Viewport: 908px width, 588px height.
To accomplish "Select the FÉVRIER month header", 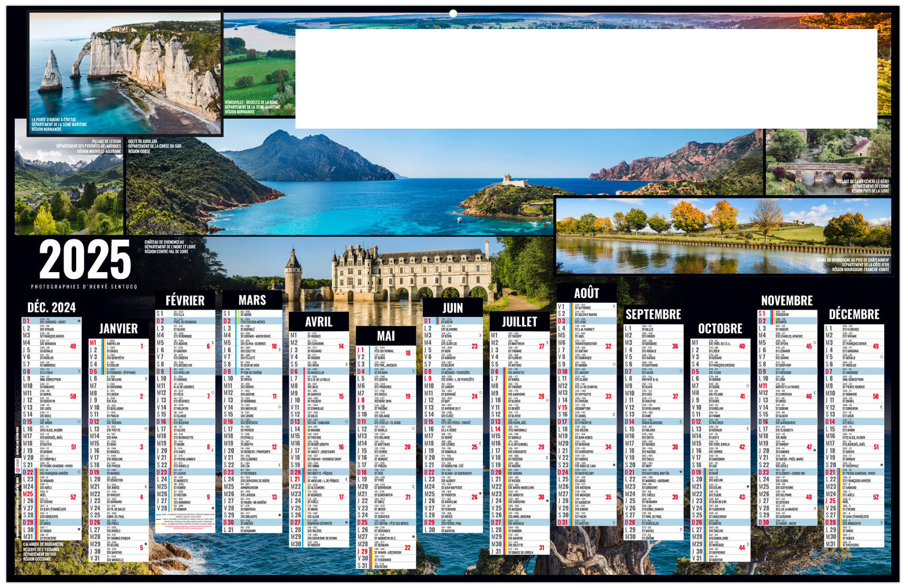I will 185,301.
